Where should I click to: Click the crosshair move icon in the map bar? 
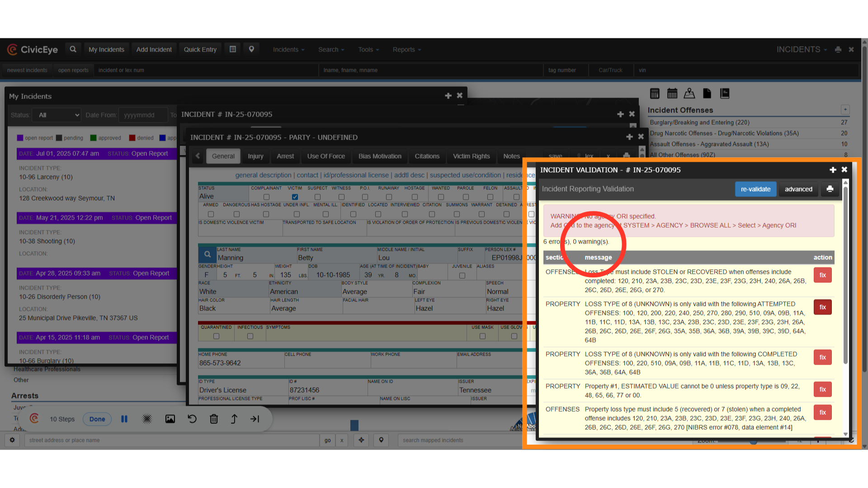pos(361,440)
